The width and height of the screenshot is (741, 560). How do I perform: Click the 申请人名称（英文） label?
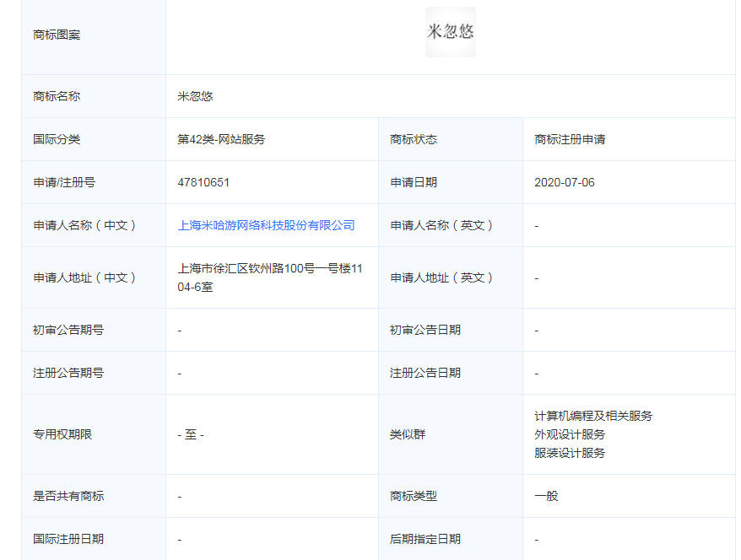442,225
